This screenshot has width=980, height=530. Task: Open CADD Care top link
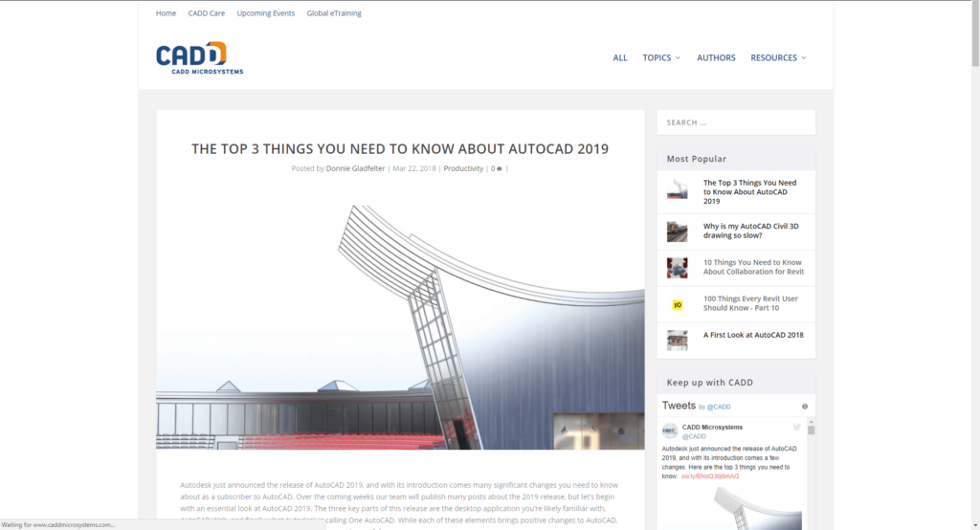pos(207,13)
